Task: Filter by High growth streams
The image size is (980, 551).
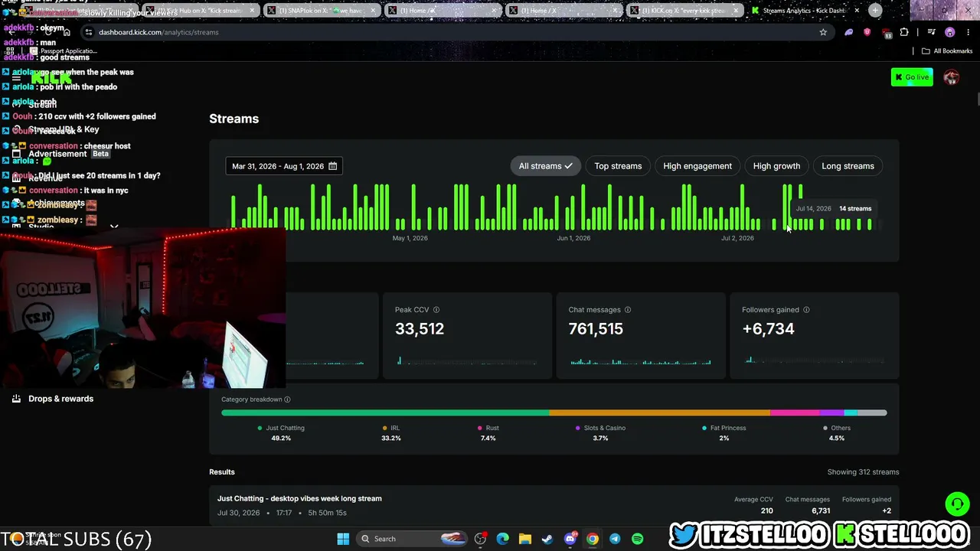Action: pos(776,166)
